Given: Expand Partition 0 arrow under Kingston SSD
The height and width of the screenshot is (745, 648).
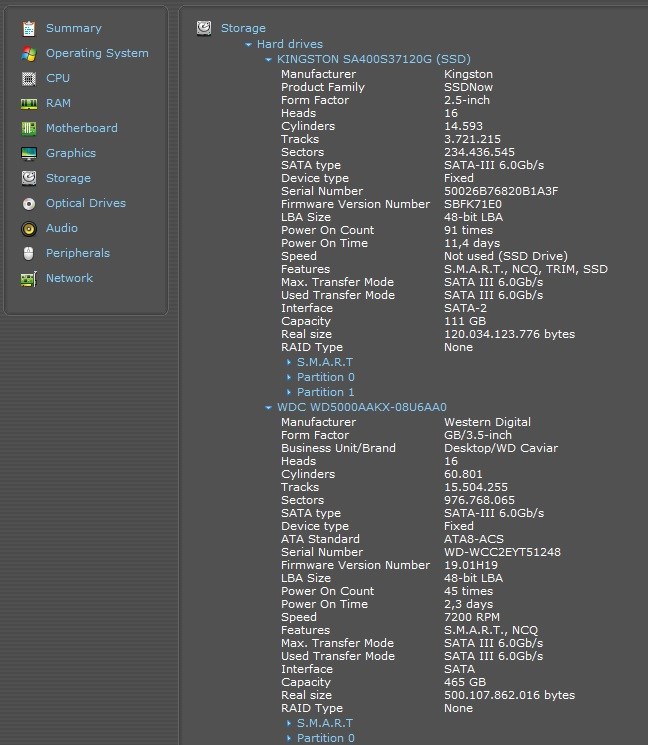Looking at the screenshot, I should click(x=289, y=377).
